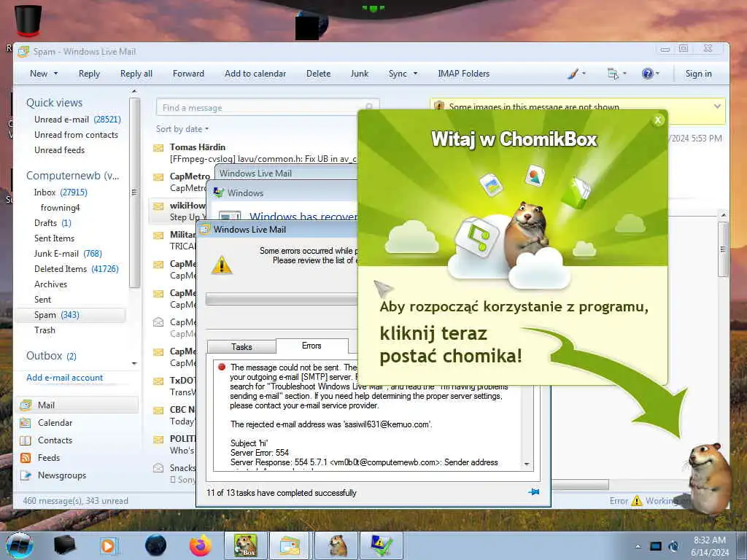Open the blue help icon menu

[x=647, y=74]
